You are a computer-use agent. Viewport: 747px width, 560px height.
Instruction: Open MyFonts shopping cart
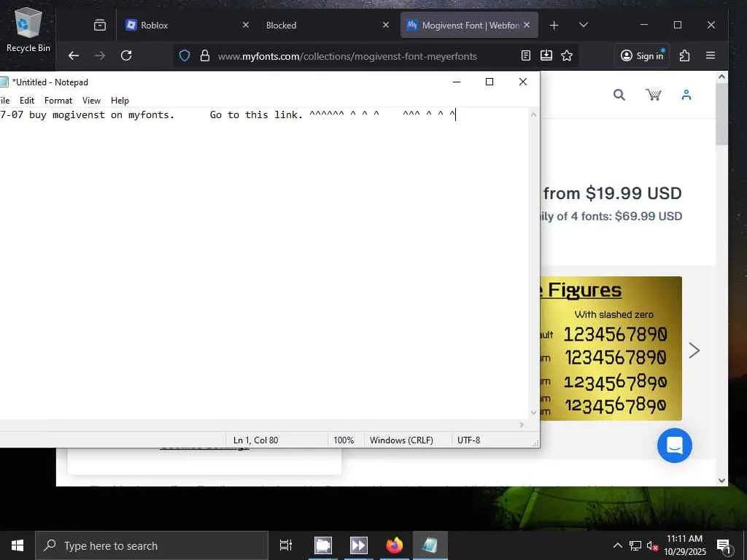pyautogui.click(x=653, y=95)
